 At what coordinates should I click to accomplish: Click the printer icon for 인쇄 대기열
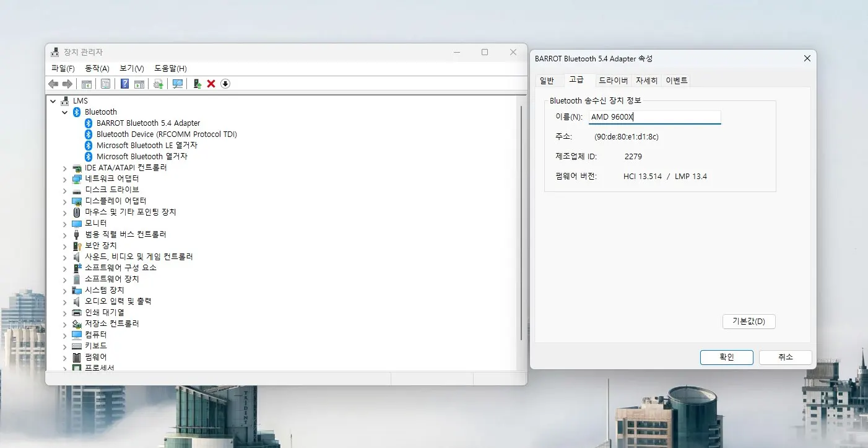click(x=77, y=312)
